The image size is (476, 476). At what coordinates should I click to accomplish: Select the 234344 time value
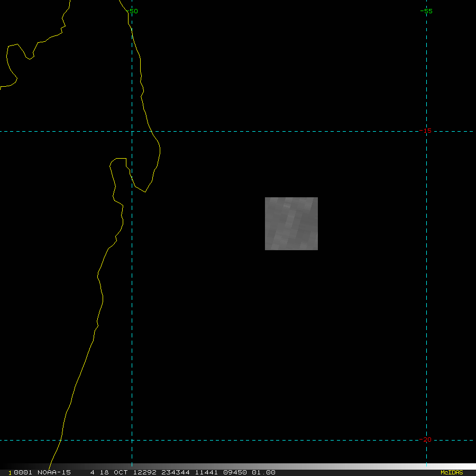175,472
